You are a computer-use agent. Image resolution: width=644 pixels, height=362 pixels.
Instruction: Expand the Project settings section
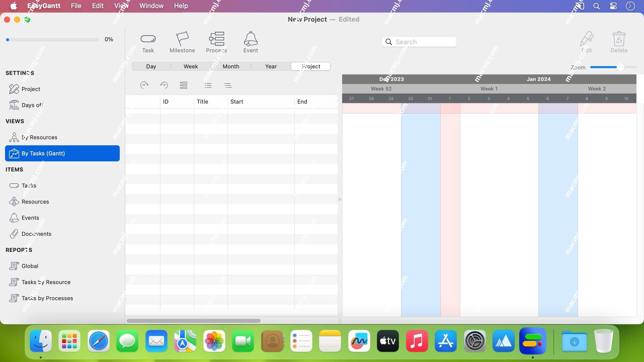[31, 89]
